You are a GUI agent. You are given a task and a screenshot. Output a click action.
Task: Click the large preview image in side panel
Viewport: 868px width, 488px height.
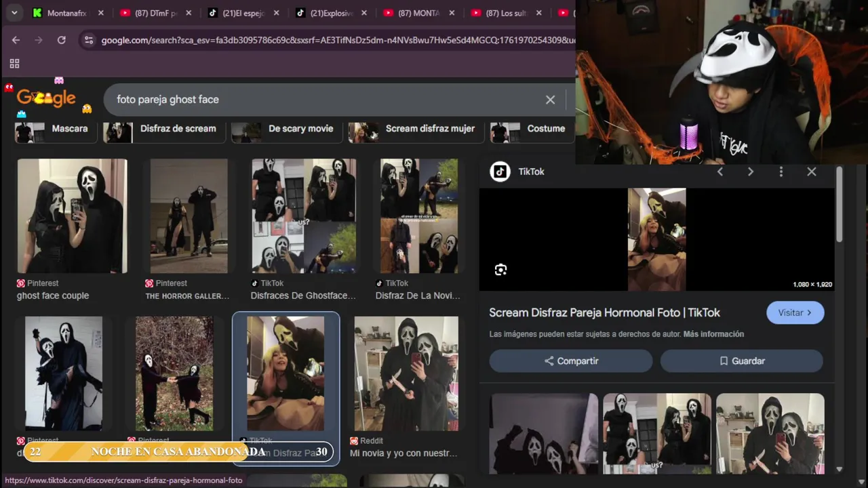click(x=657, y=239)
